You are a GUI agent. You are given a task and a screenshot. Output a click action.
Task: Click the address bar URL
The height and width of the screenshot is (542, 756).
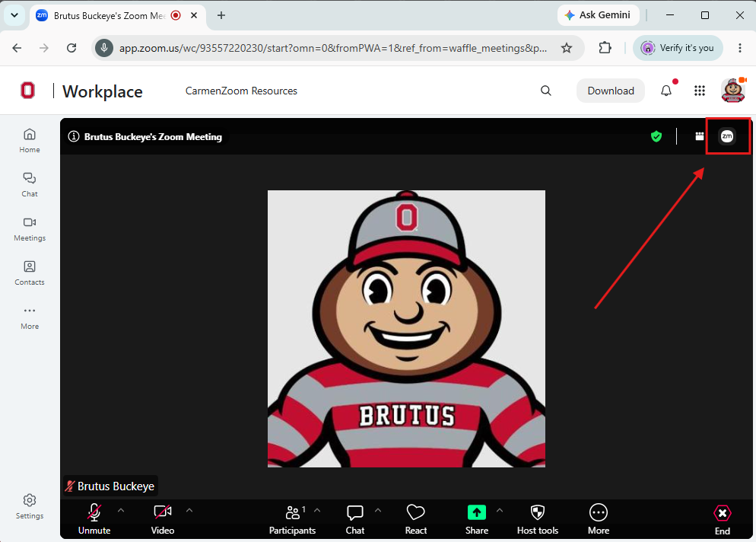(x=332, y=48)
